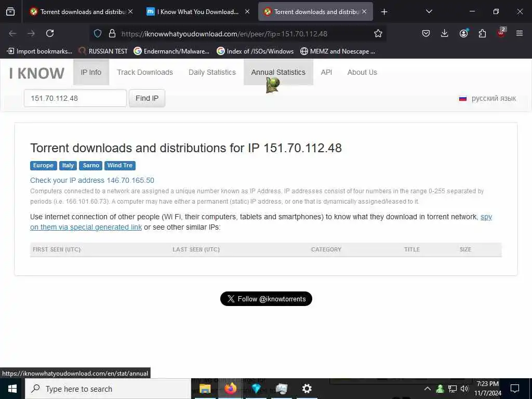Open the taskbar clock showing 7:23 PM
The width and height of the screenshot is (532, 399).
click(487, 389)
